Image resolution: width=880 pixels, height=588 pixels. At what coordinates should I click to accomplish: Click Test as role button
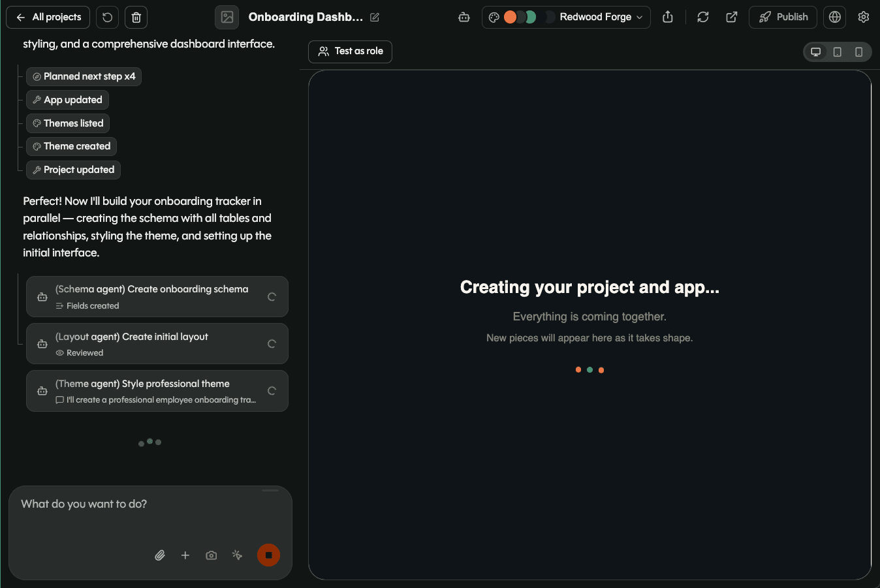(350, 51)
